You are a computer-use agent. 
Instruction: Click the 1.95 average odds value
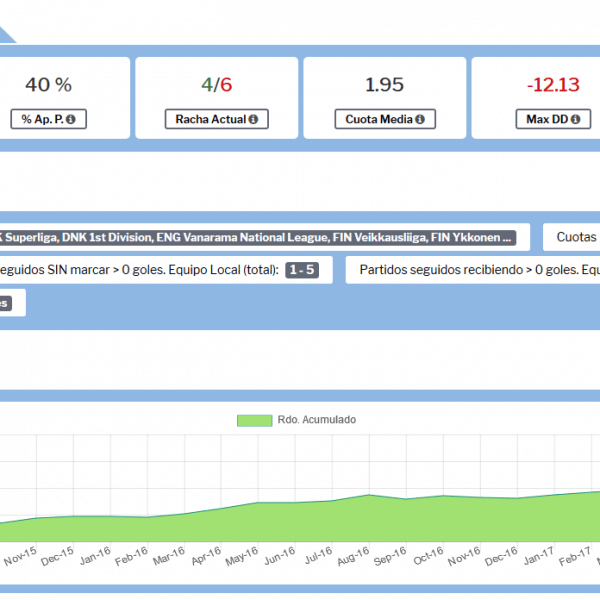385,85
